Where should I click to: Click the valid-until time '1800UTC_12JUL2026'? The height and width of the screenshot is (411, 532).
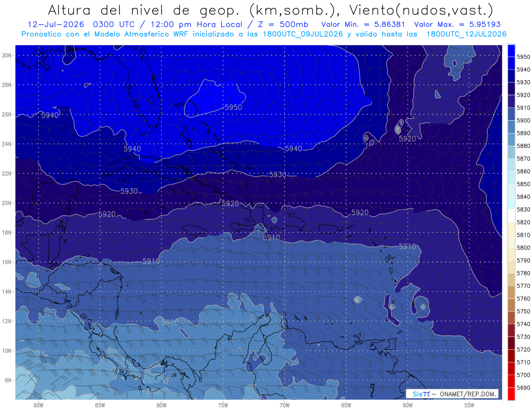click(466, 34)
